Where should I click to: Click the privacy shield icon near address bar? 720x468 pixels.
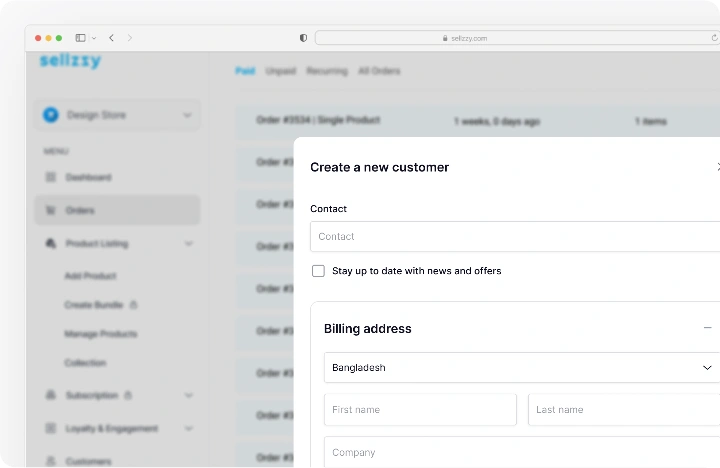coord(303,38)
